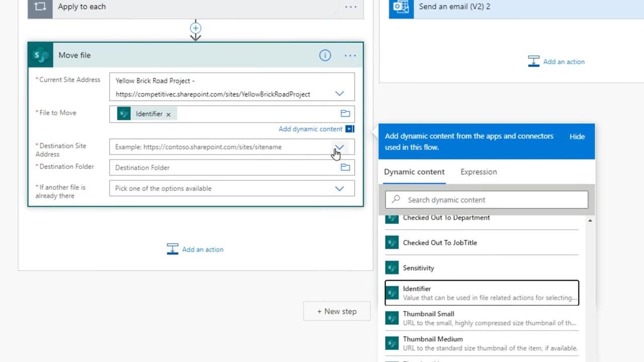Click the File to Move input field
Image resolution: width=644 pixels, height=362 pixels.
[232, 114]
